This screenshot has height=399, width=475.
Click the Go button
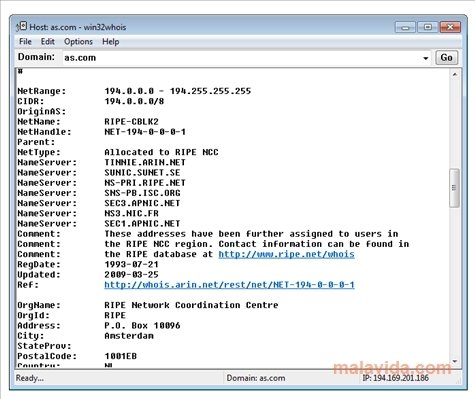[x=447, y=58]
